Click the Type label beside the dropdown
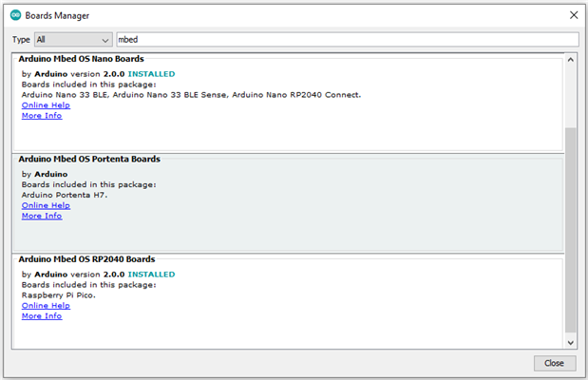 21,39
